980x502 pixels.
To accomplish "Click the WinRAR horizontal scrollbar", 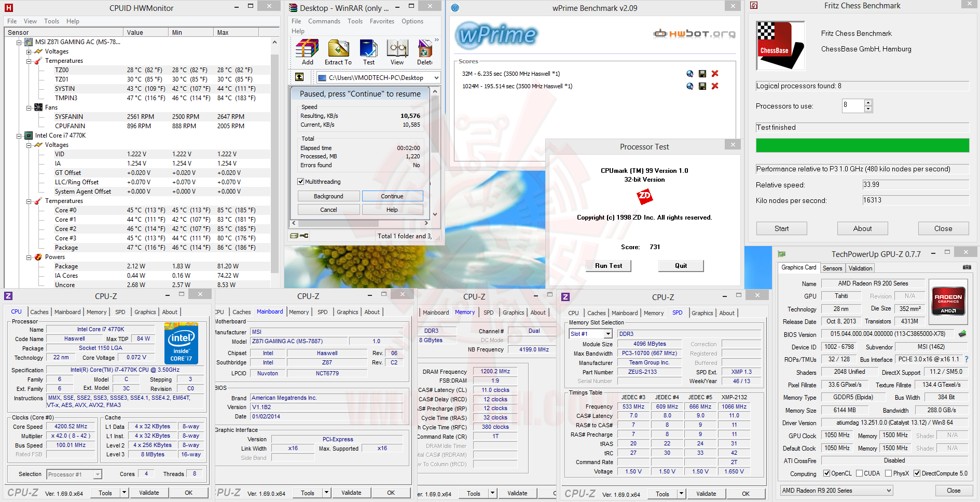I will tap(361, 223).
